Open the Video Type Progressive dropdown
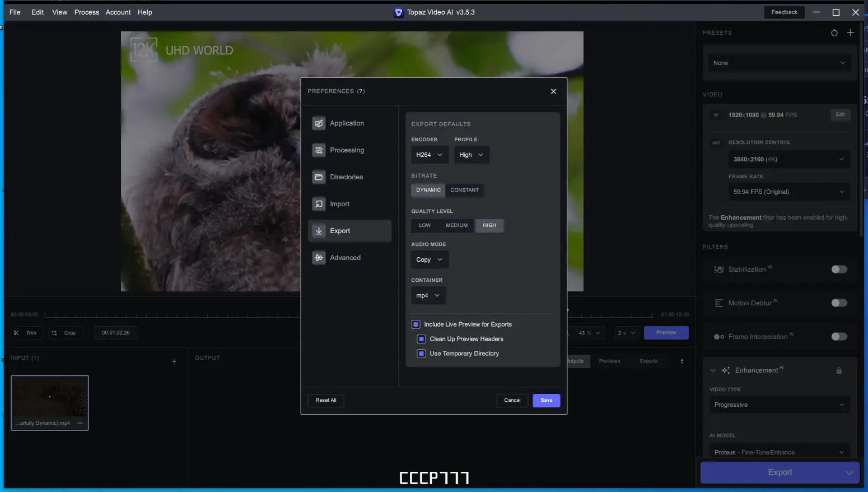This screenshot has height=492, width=868. (x=780, y=405)
